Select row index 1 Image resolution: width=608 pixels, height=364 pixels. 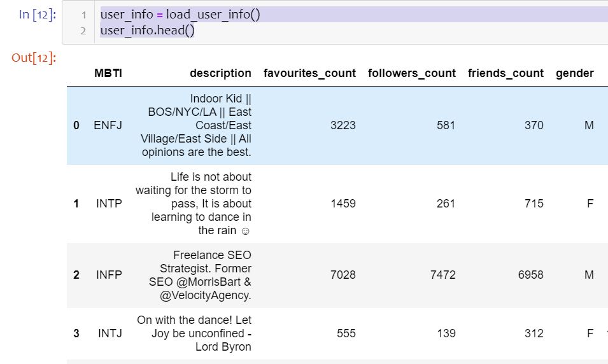point(76,204)
